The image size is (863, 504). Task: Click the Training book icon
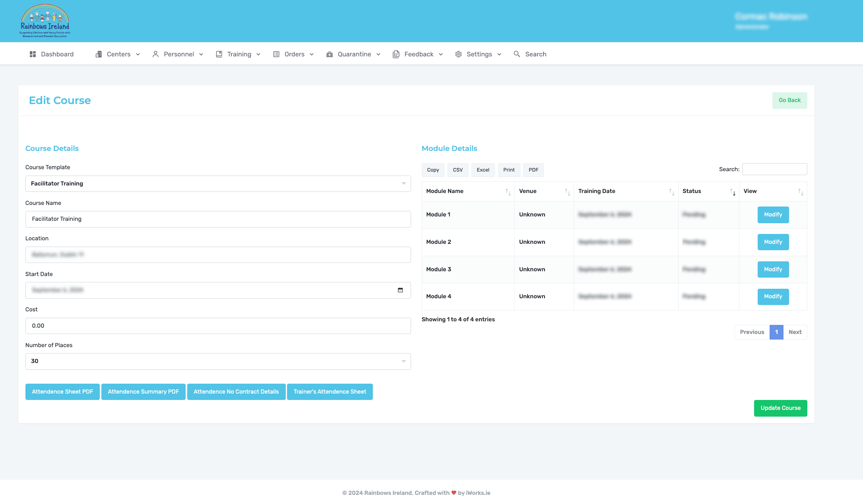point(219,54)
